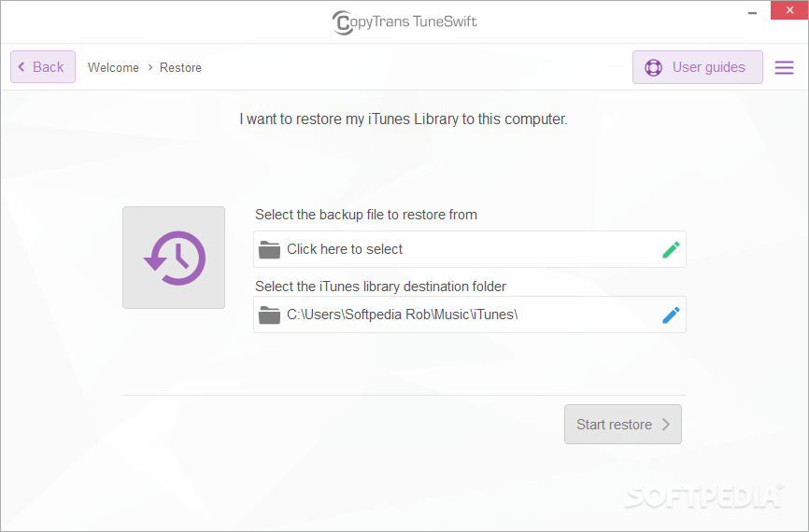Click the restore clock icon tile

174,258
